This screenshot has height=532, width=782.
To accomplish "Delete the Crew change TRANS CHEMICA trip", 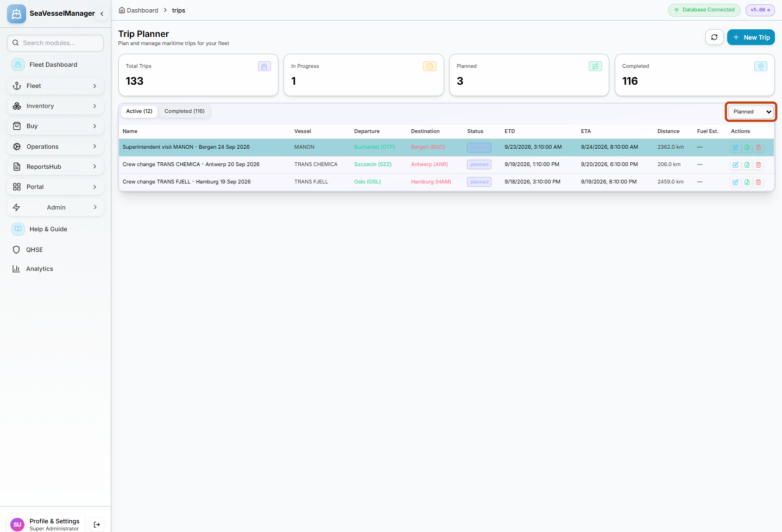I will click(759, 165).
